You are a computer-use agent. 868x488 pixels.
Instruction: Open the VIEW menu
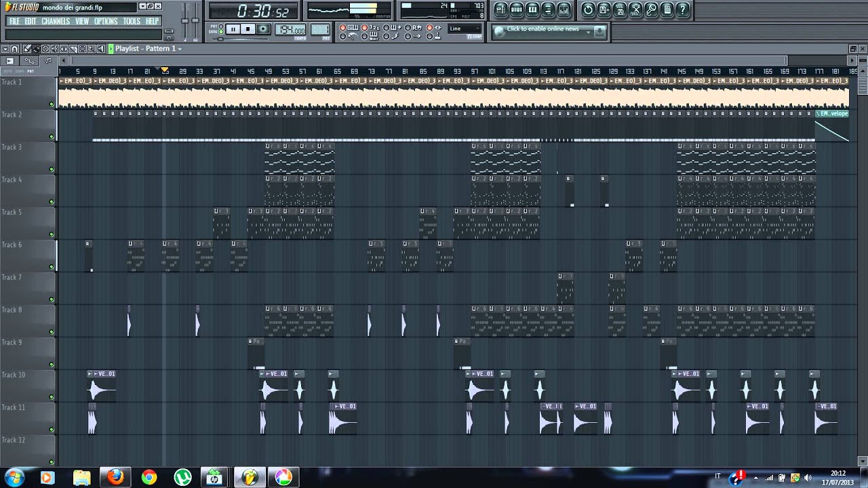coord(82,21)
